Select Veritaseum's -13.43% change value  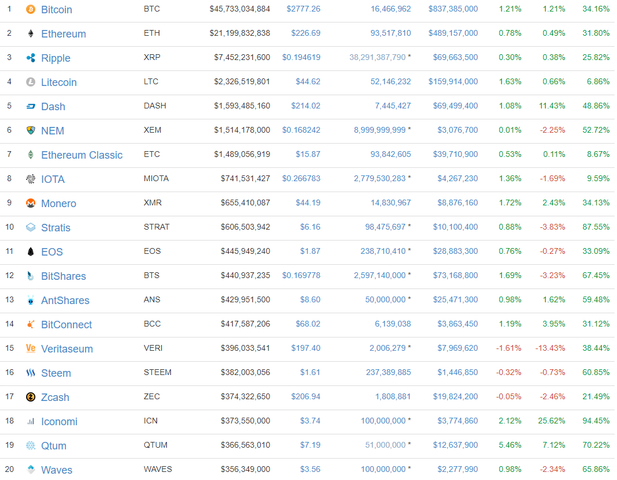(x=550, y=348)
